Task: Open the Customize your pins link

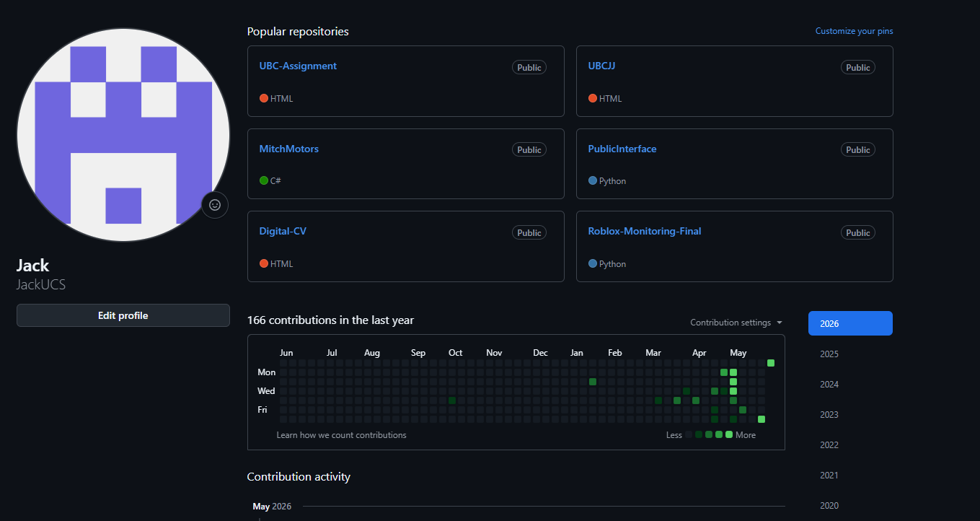Action: click(x=854, y=31)
